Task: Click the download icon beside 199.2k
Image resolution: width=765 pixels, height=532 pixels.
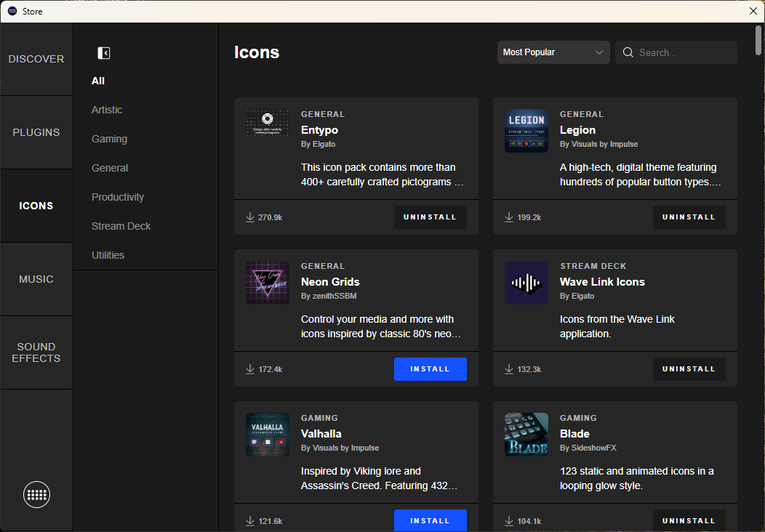Action: (x=509, y=217)
